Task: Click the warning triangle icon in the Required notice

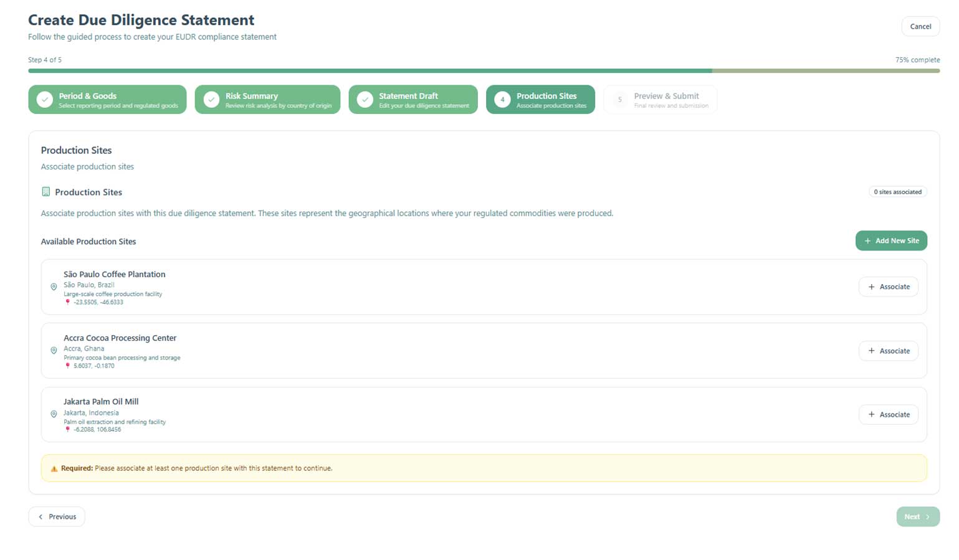Action: pos(54,468)
